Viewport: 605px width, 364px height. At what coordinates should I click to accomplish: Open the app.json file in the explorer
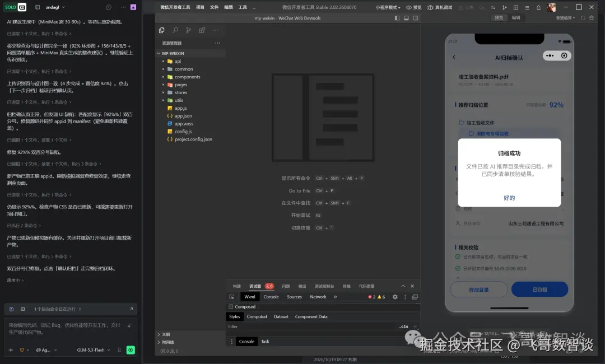[x=183, y=116]
